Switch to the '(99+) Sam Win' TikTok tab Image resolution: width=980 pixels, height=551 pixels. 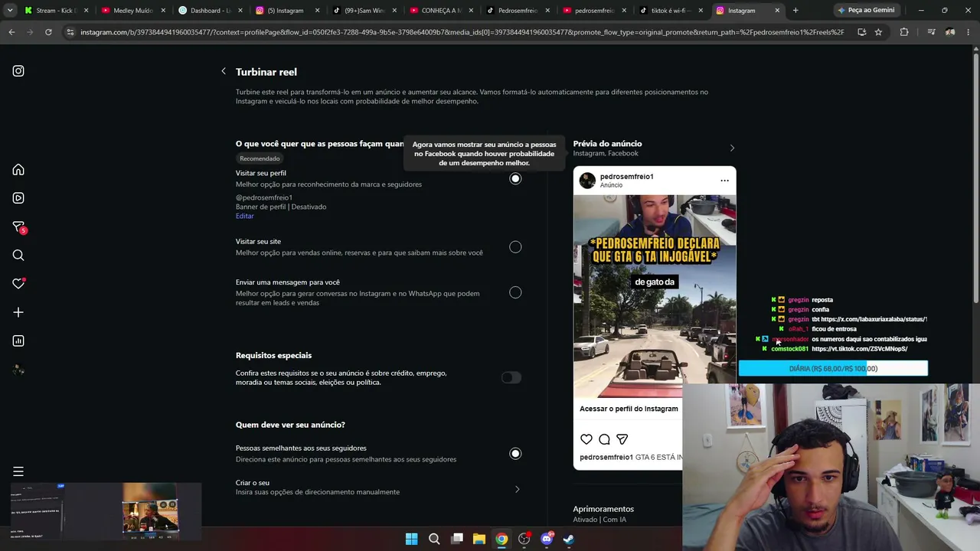point(364,11)
